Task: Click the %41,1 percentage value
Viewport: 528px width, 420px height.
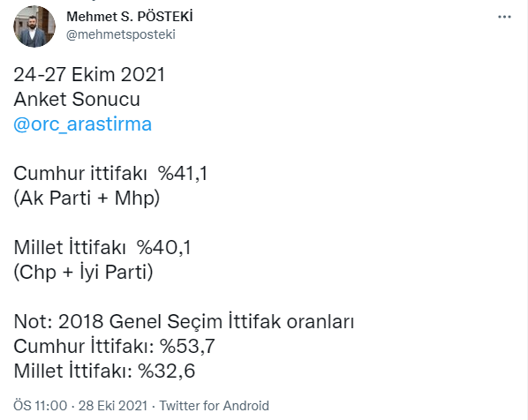Action: point(183,174)
